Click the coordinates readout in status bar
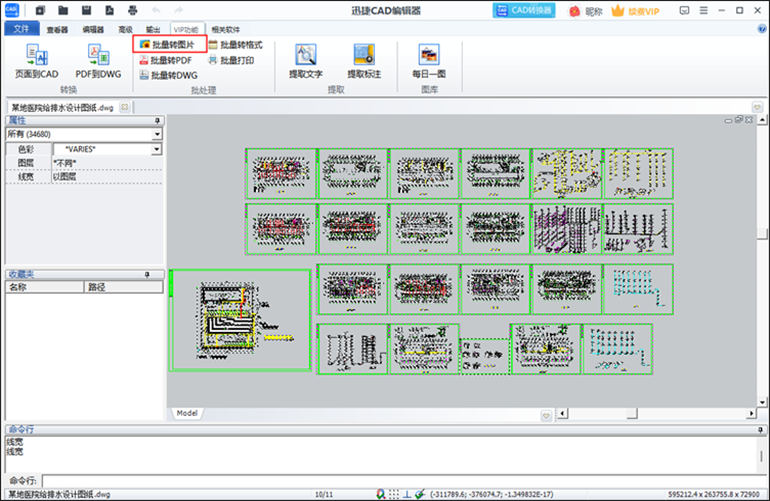 pos(492,494)
